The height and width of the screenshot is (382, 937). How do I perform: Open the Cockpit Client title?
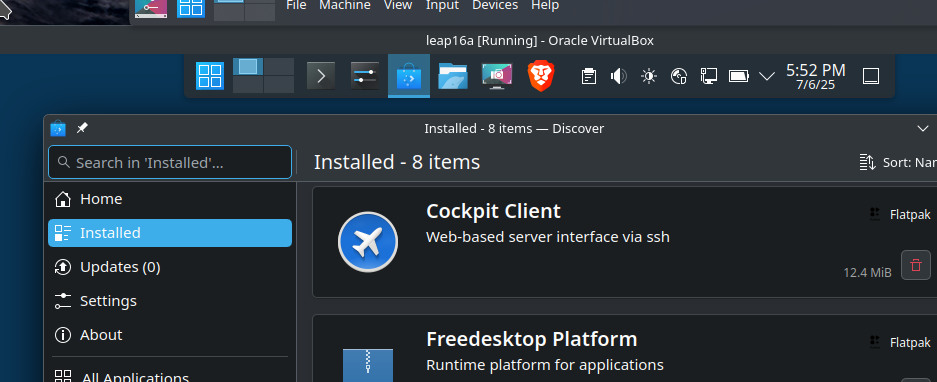[493, 211]
